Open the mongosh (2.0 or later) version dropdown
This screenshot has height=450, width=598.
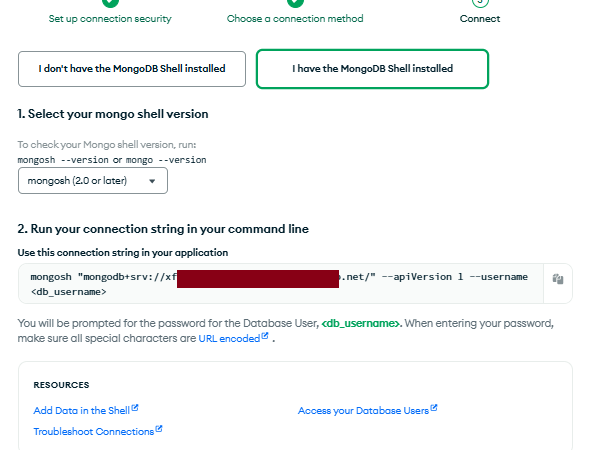[93, 181]
